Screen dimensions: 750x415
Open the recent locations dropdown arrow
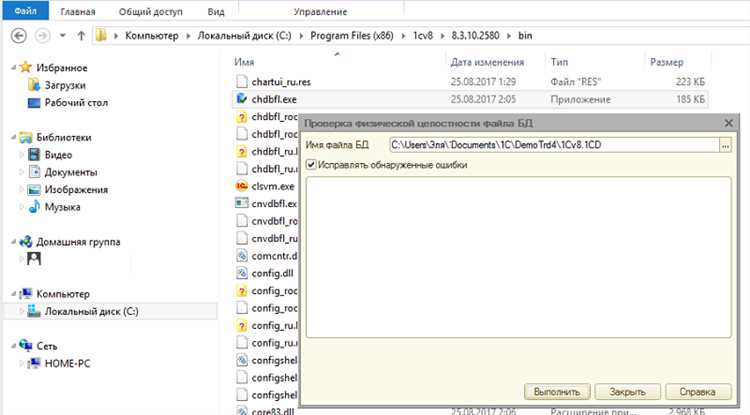(x=62, y=35)
